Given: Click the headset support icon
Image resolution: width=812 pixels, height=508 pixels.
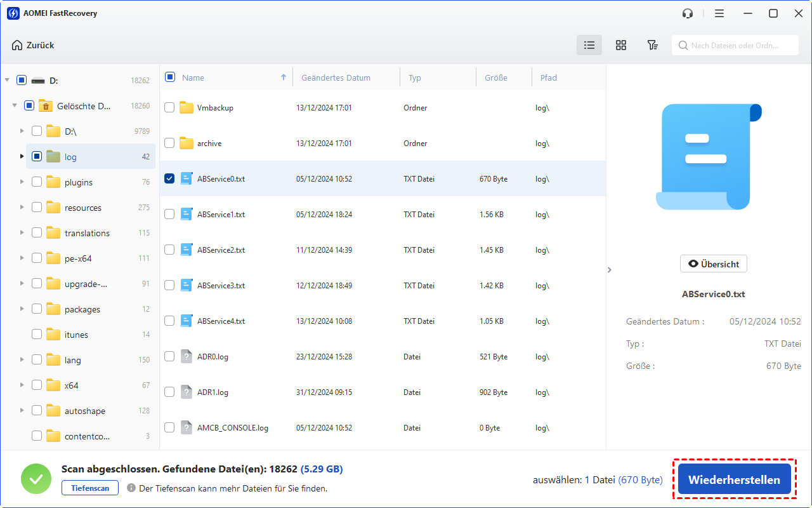Looking at the screenshot, I should tap(688, 13).
